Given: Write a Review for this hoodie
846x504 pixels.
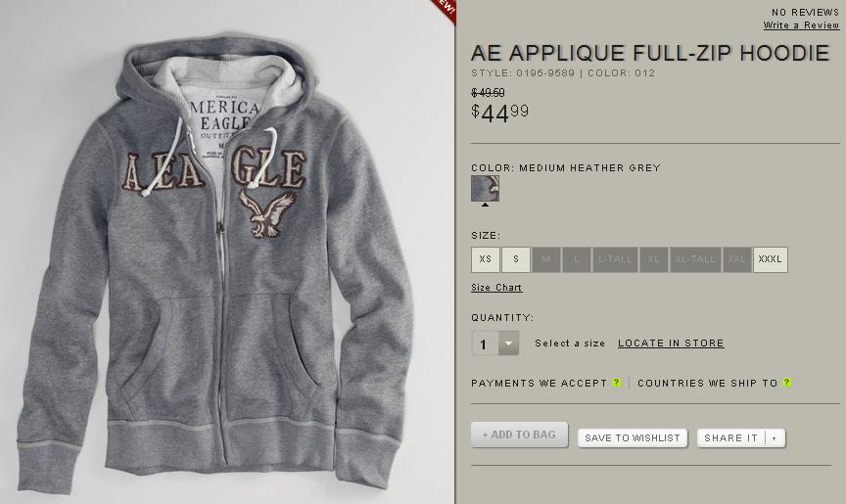Looking at the screenshot, I should [x=801, y=24].
